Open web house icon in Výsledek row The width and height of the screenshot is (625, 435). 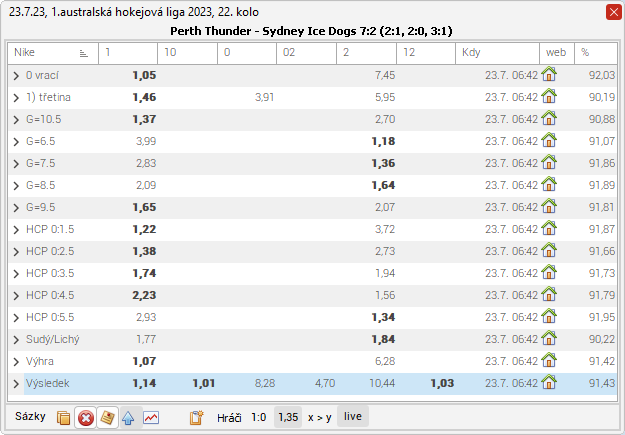point(549,382)
